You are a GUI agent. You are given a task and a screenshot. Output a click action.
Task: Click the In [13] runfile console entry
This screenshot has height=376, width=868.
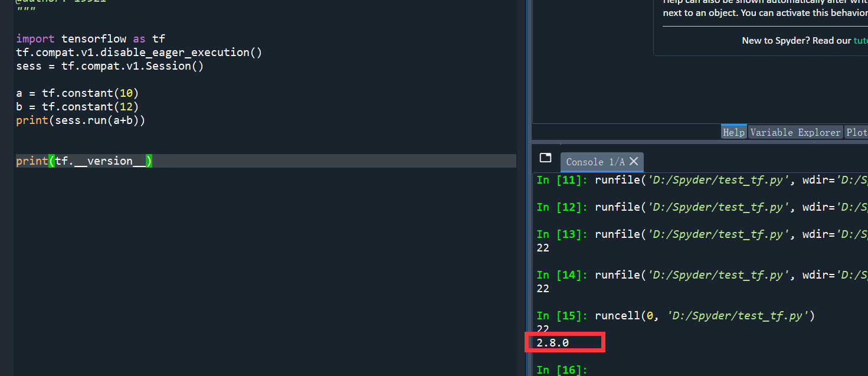[702, 234]
